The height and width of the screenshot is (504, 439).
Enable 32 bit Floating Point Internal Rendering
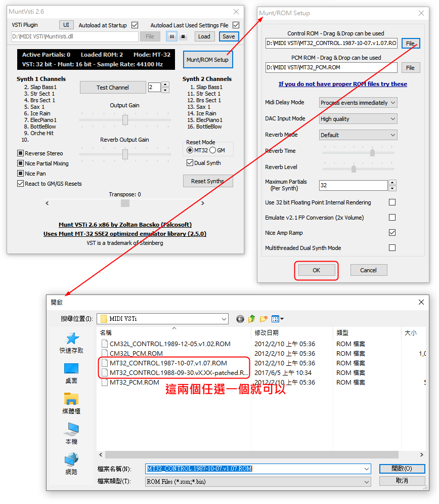pos(392,202)
